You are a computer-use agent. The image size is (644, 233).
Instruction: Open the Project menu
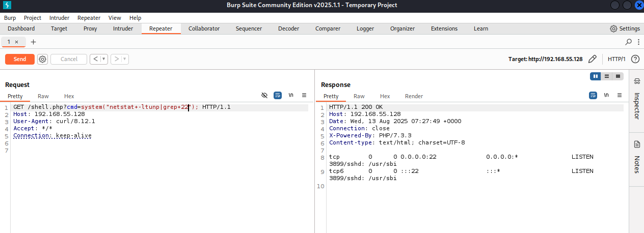point(33,18)
